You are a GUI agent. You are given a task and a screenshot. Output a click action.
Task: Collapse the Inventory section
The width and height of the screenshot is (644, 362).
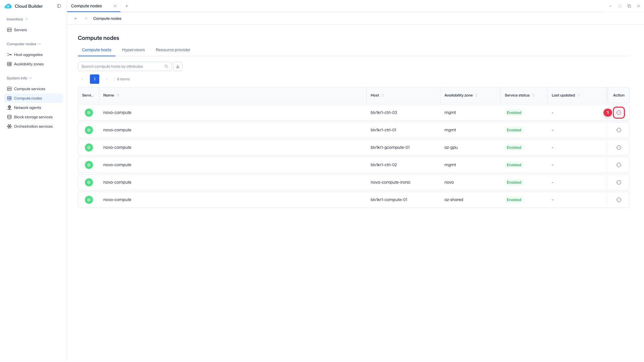pos(17,19)
